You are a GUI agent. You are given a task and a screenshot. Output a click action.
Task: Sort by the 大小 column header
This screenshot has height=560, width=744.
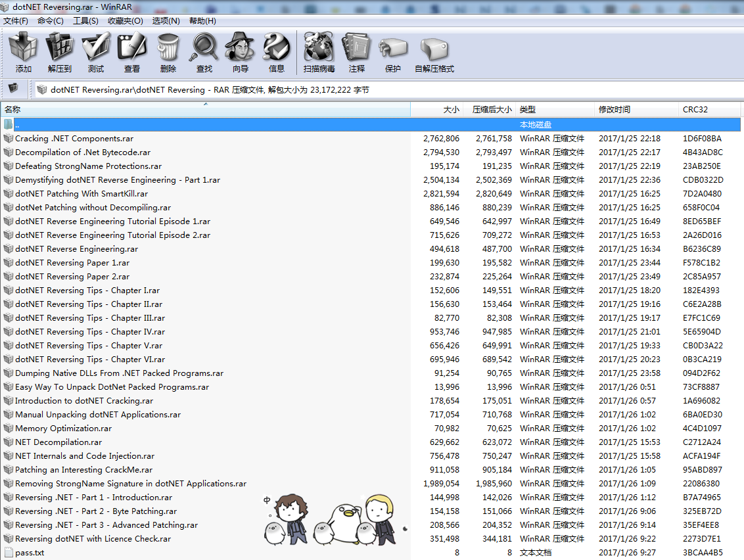point(437,110)
